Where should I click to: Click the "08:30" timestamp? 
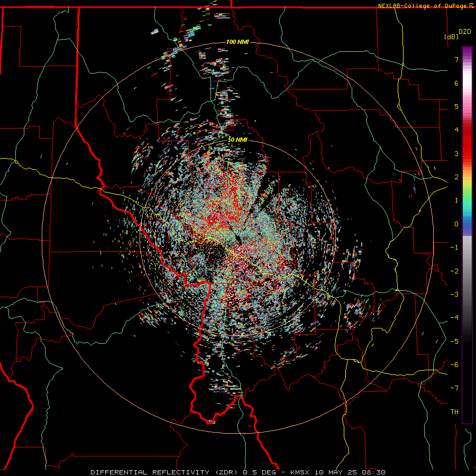(x=374, y=472)
